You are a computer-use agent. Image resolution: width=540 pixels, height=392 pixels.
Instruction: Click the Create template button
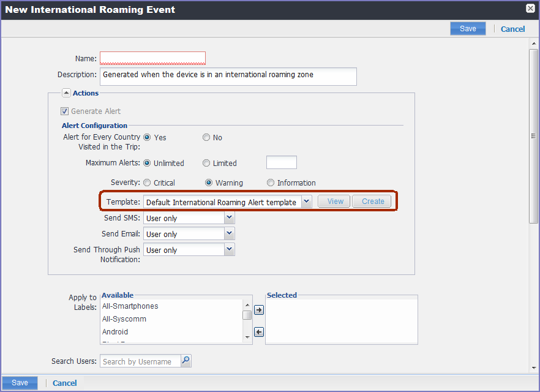click(x=372, y=202)
